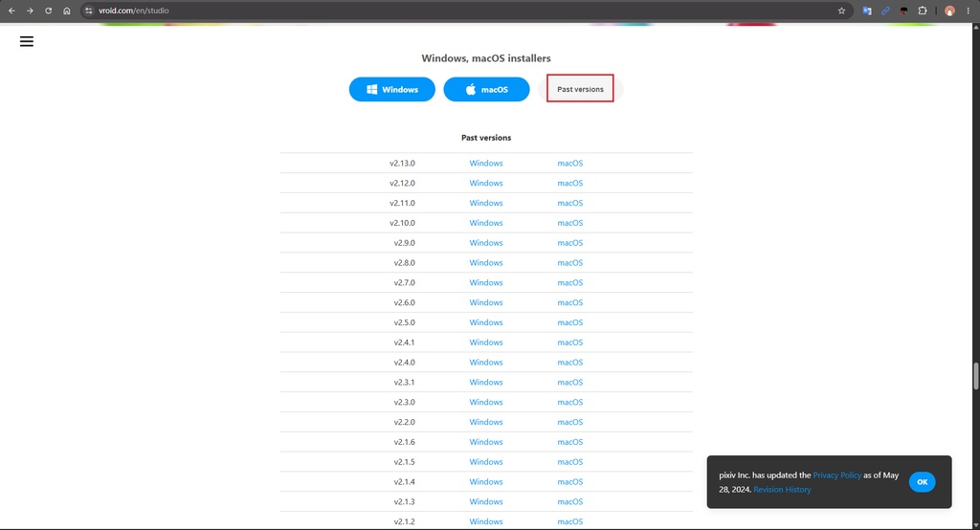Image resolution: width=980 pixels, height=530 pixels.
Task: Open the hamburger menu icon
Action: coord(26,41)
